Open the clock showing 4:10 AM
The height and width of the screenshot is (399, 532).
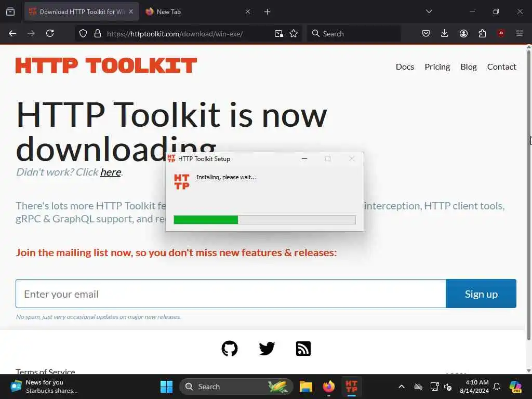[474, 387]
